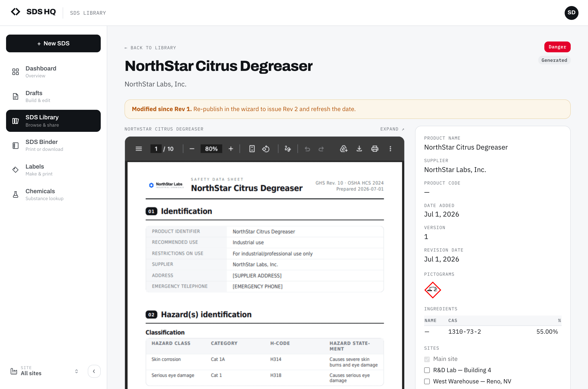The image size is (588, 389).
Task: Click the PDF page number field
Action: [156, 149]
